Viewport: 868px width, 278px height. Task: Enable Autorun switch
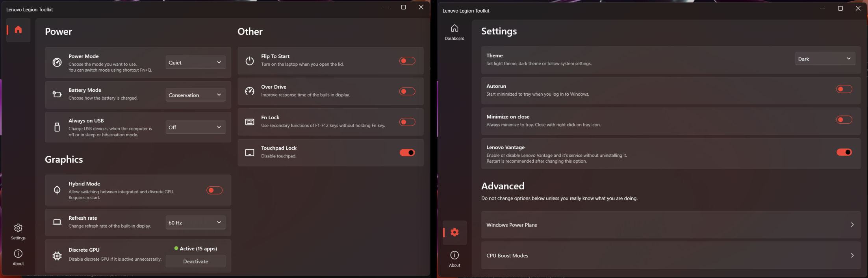(x=844, y=89)
